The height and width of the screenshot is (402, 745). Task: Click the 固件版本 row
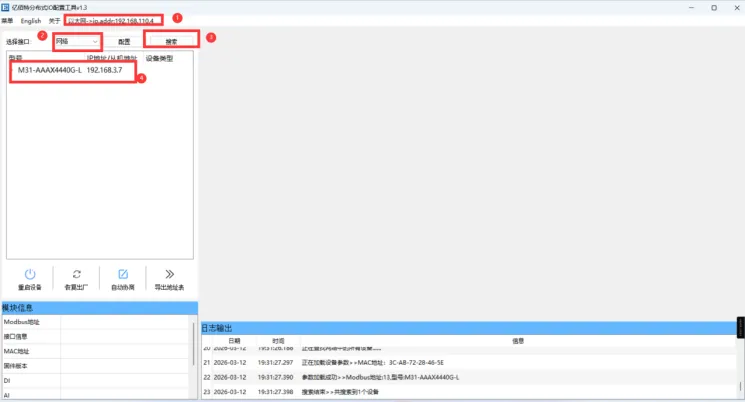click(x=97, y=366)
